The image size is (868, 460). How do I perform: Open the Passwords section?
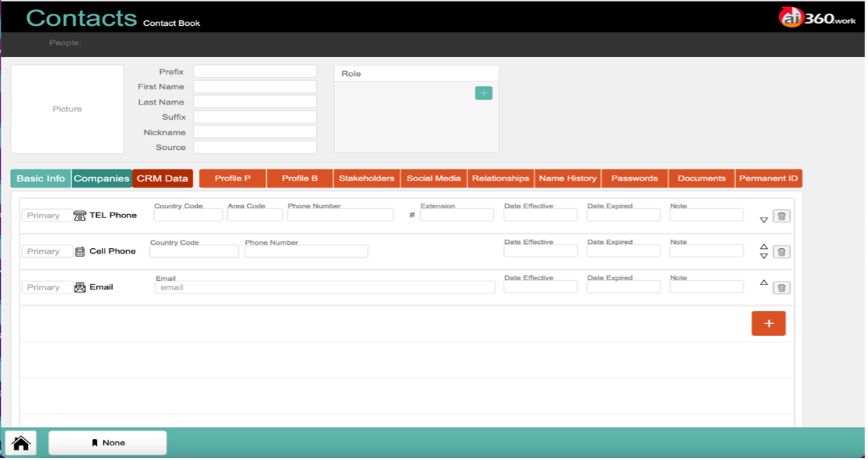634,178
